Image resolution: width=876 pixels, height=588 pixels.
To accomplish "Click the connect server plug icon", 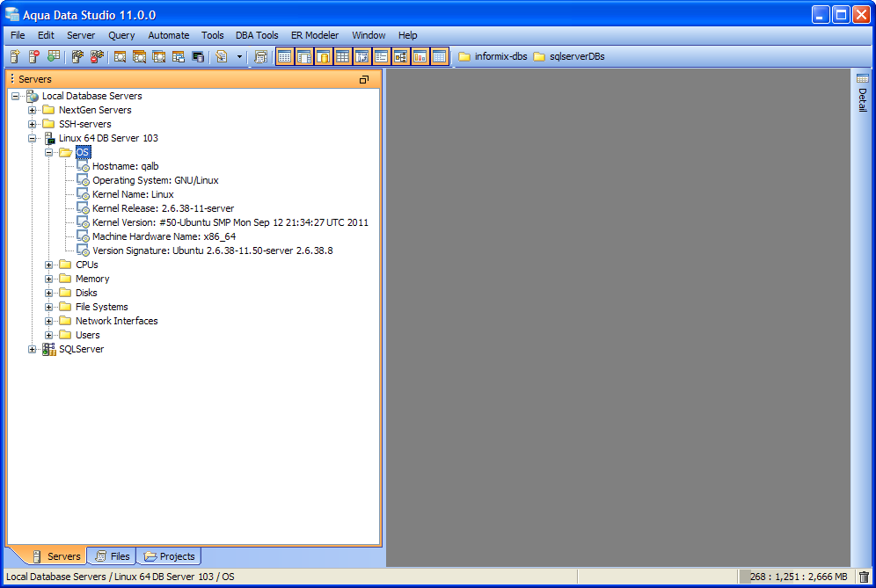I will (77, 56).
